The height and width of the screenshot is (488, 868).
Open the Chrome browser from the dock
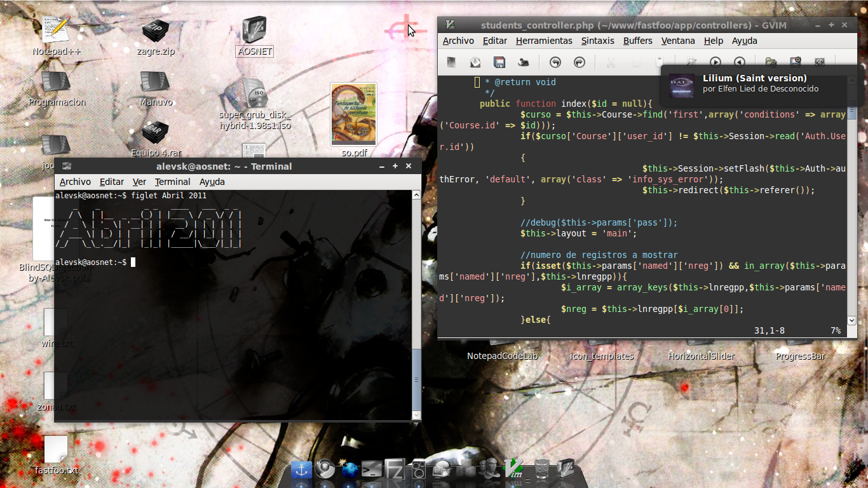click(325, 470)
